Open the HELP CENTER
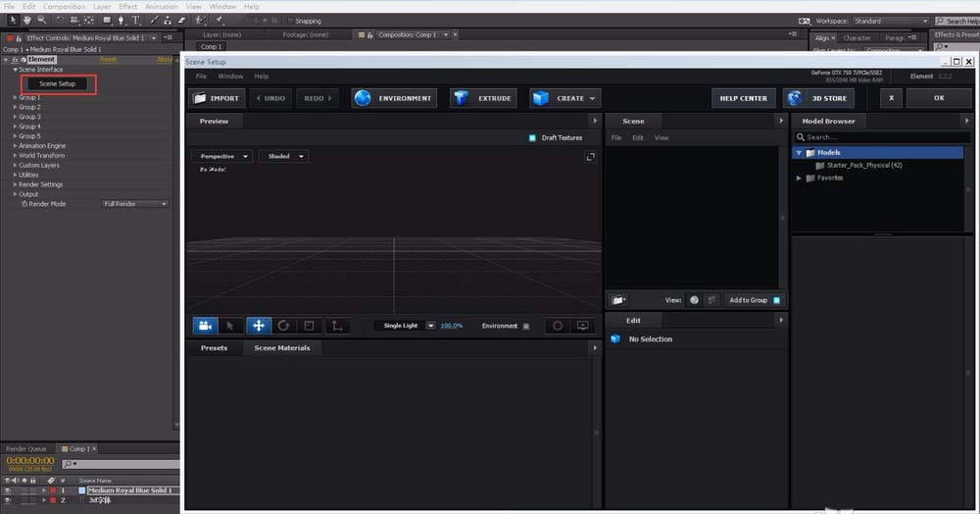 pos(743,98)
